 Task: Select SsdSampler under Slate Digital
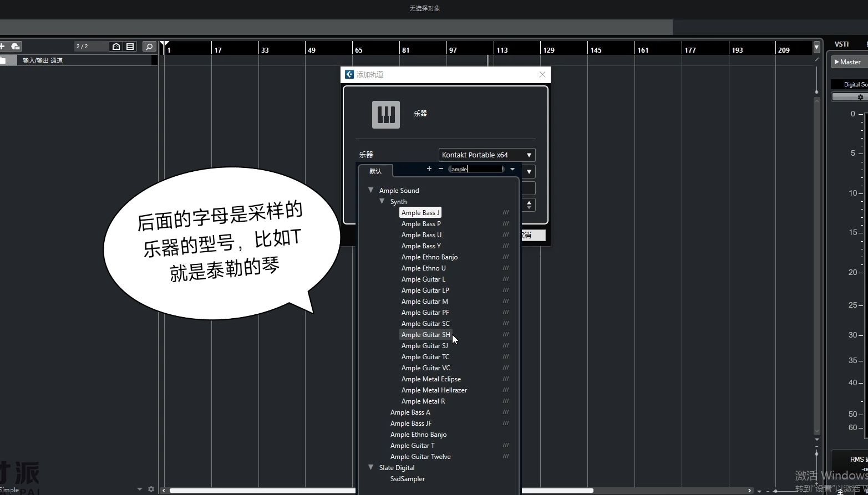coord(407,478)
